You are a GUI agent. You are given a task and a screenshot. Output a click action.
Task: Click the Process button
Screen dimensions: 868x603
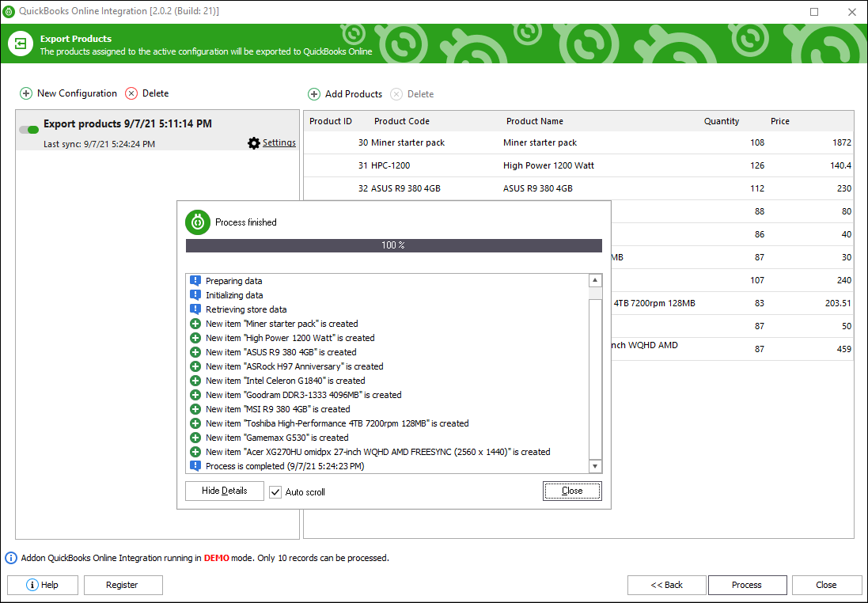pos(747,585)
